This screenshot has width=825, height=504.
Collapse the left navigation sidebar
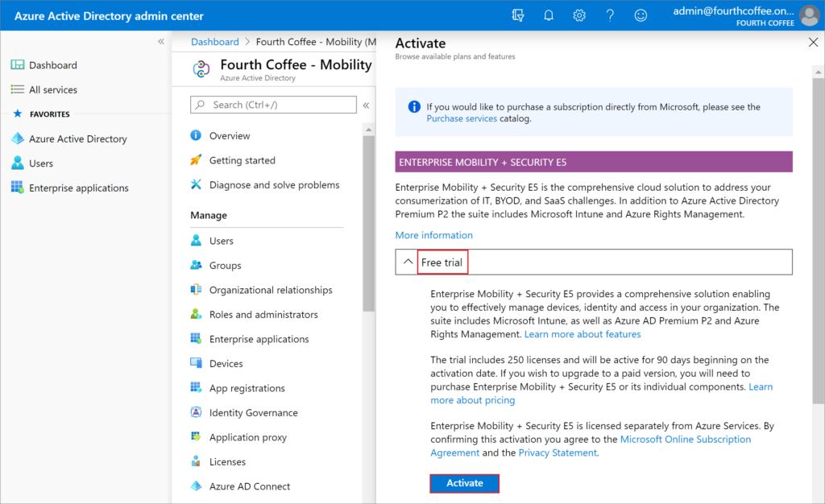[x=161, y=42]
